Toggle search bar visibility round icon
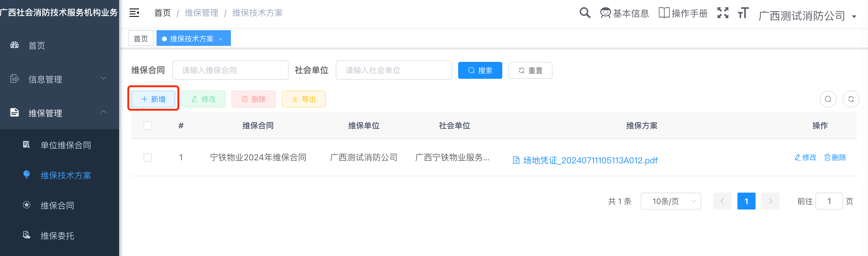Image resolution: width=868 pixels, height=256 pixels. [828, 99]
